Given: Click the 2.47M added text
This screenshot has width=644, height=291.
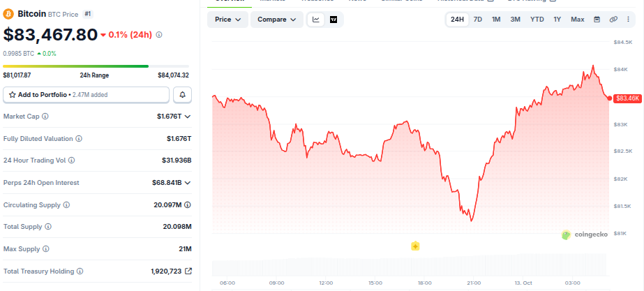Looking at the screenshot, I should (90, 95).
